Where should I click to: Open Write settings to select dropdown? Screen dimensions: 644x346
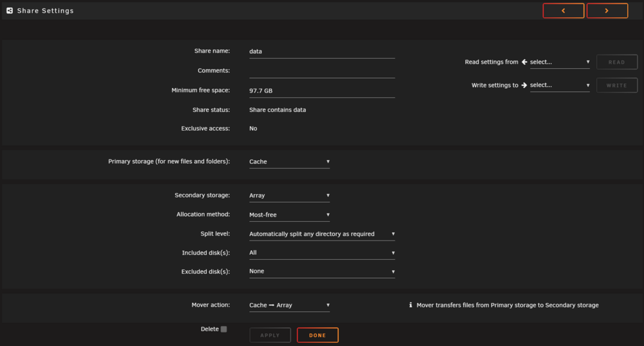point(560,86)
